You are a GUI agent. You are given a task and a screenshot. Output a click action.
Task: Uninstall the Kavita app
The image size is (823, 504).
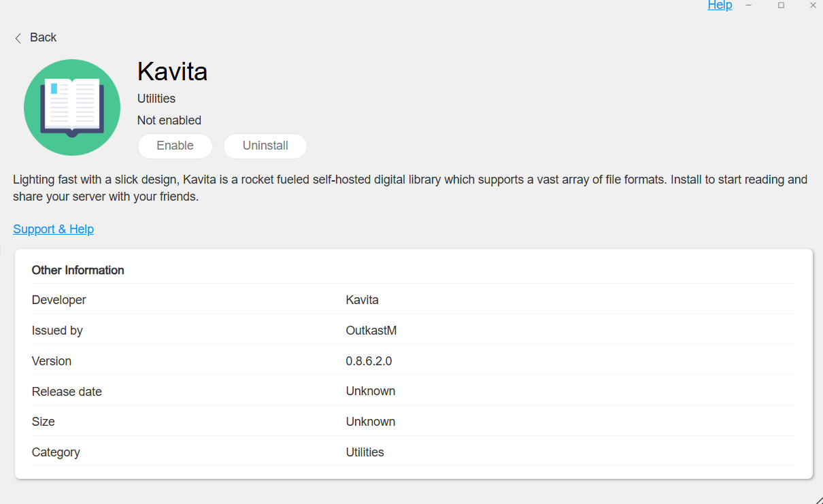point(265,146)
